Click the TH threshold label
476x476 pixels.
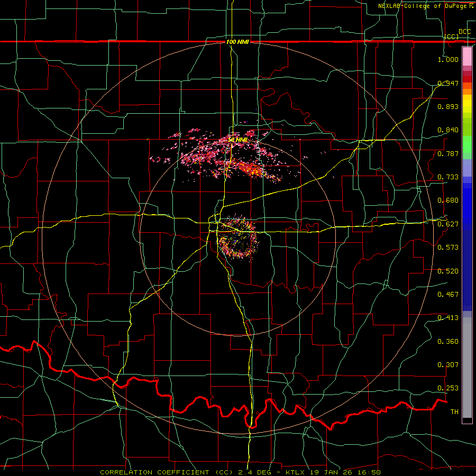click(x=454, y=412)
